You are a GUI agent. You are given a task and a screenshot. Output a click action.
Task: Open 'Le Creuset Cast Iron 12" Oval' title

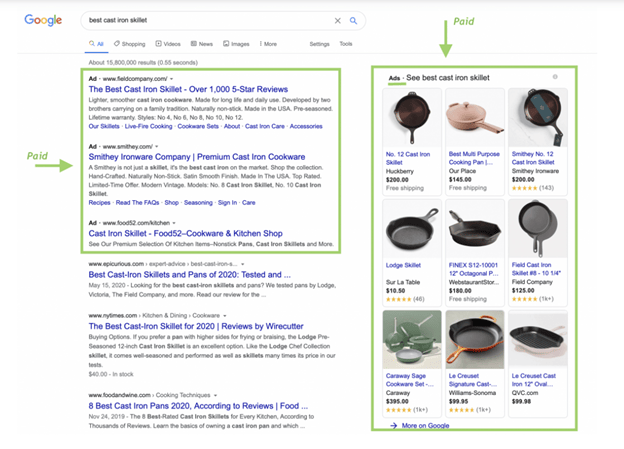534,380
